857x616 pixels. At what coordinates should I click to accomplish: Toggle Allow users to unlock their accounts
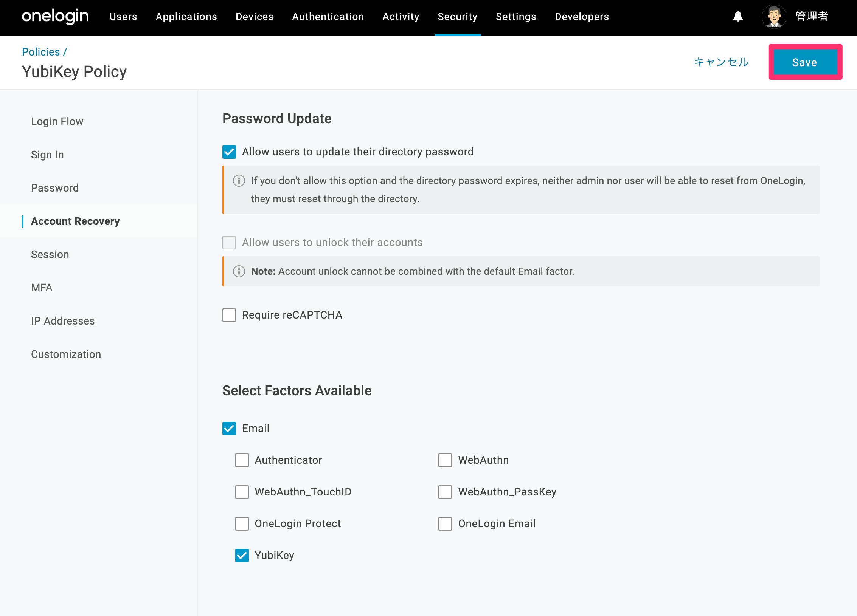point(229,243)
